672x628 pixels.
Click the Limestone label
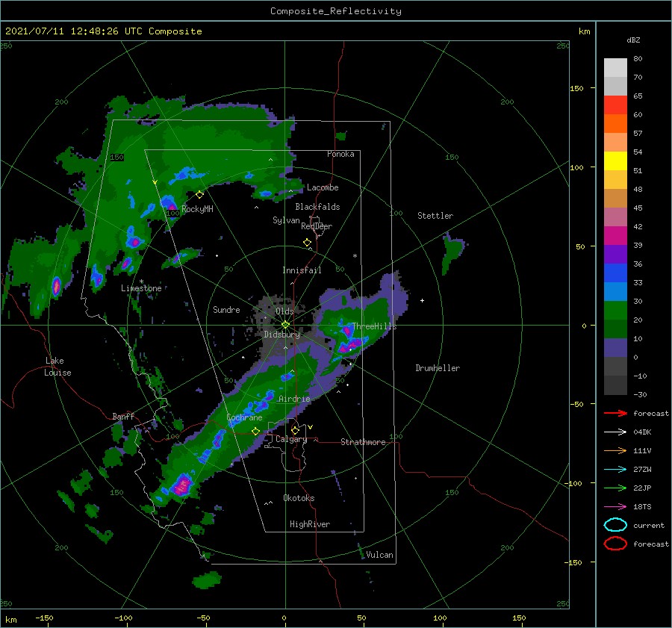[x=141, y=288]
